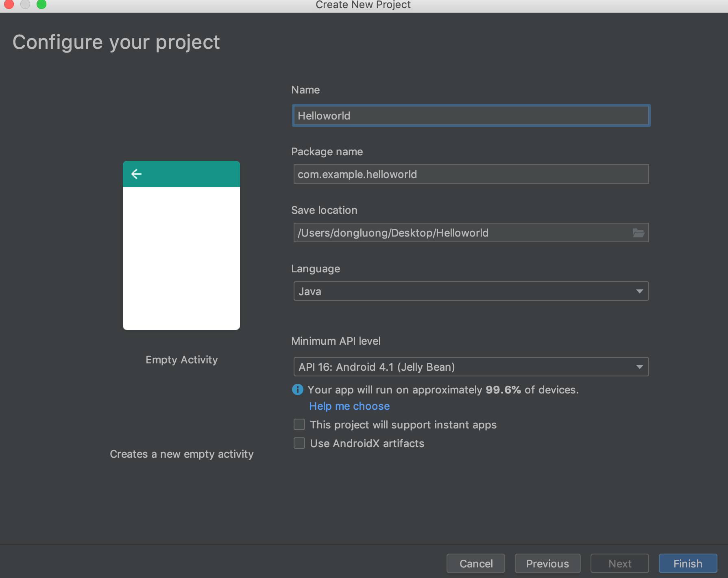Viewport: 728px width, 578px height.
Task: Click the disabled Next button
Action: (x=619, y=564)
